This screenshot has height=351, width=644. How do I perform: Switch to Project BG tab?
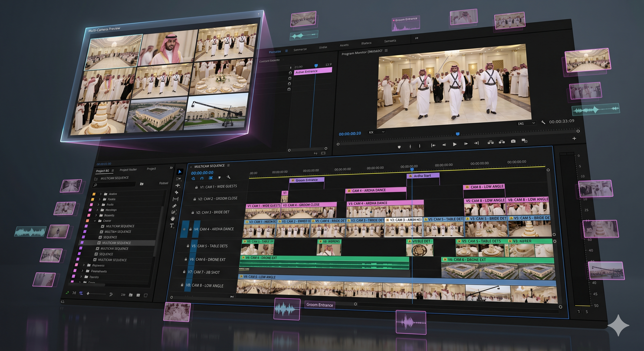point(102,171)
